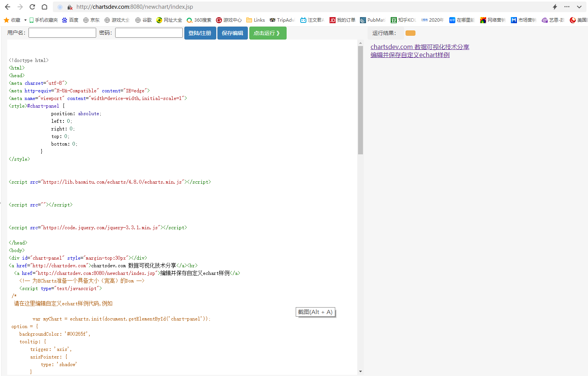Open the 艺恩 bookmark
Image resolution: width=588 pixels, height=376 pixels.
[x=553, y=20]
